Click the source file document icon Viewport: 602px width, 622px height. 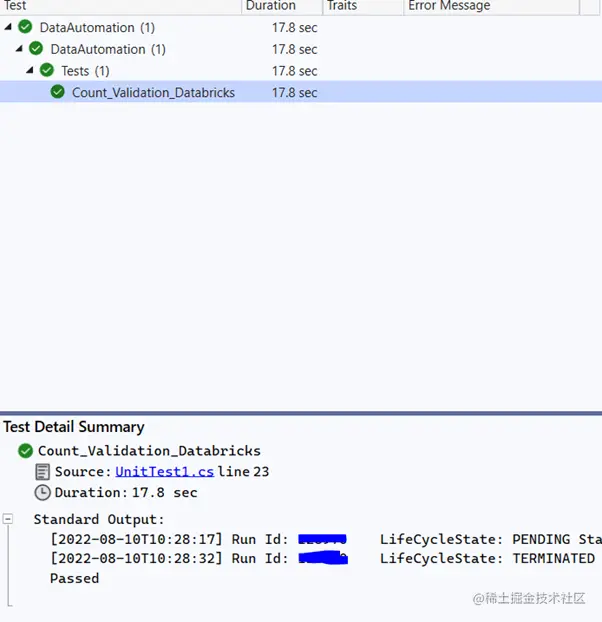click(x=42, y=472)
